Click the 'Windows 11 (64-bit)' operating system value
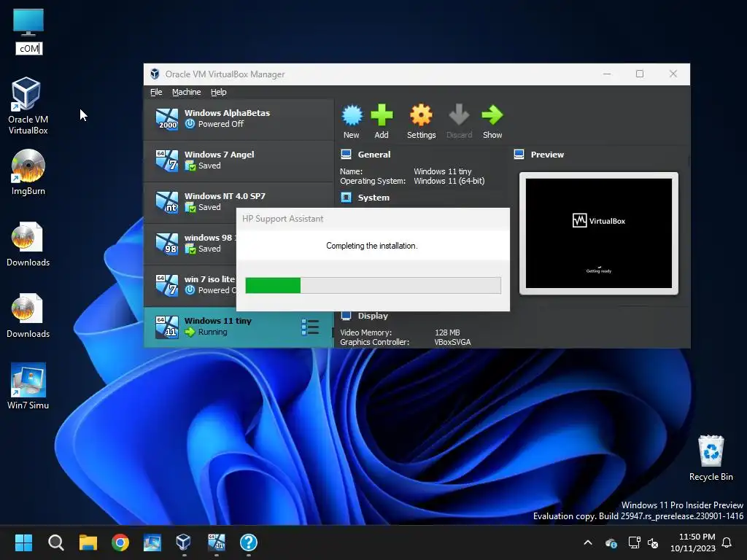This screenshot has height=560, width=747. click(449, 181)
